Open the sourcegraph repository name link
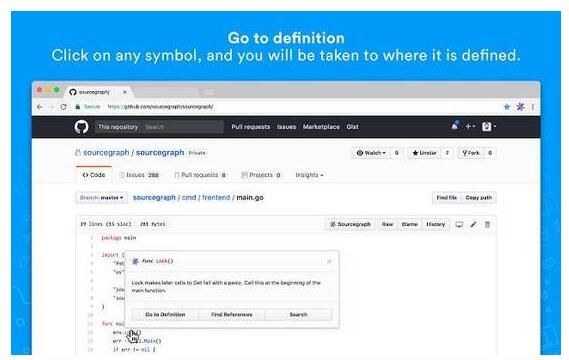569x360 pixels. (160, 153)
